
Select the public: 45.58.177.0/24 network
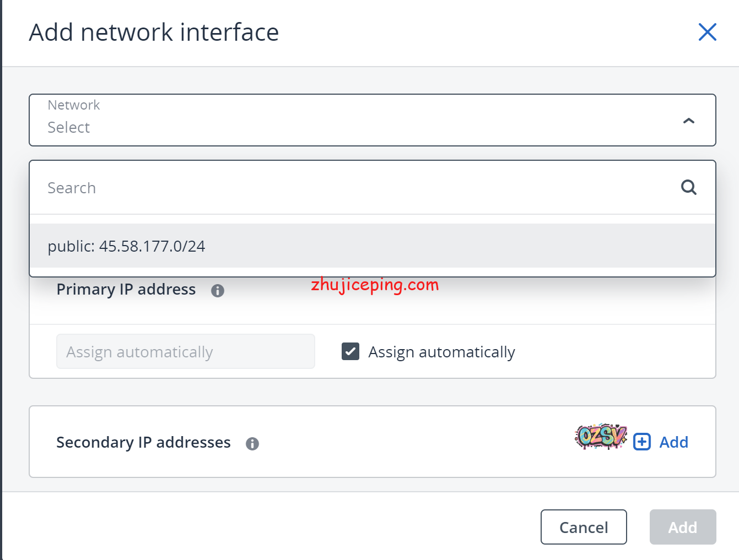pyautogui.click(x=127, y=246)
